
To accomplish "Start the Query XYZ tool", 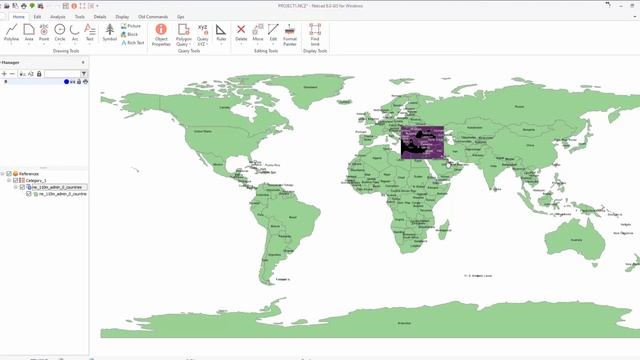I will coord(203,34).
